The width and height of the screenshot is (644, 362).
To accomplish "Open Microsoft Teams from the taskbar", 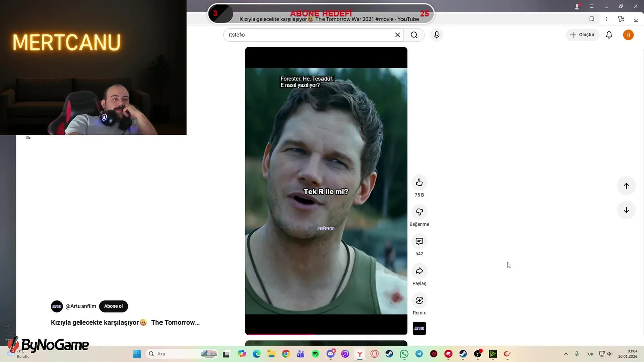I will [x=301, y=354].
